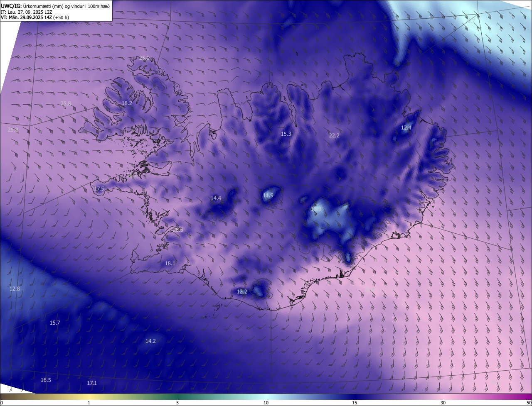Click the 26.5 value label
This screenshot has width=532, height=406.
[x=178, y=230]
